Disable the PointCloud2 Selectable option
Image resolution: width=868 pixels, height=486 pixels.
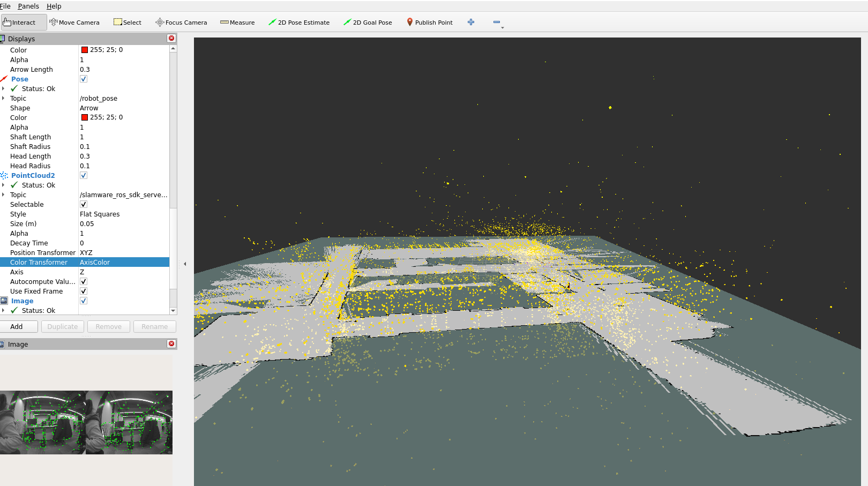tap(83, 204)
